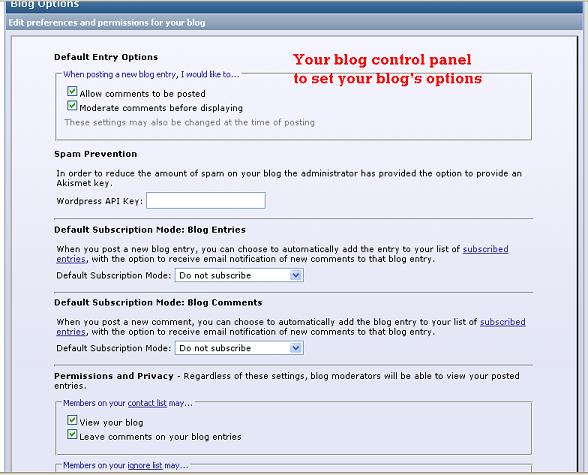Expand Blog Comments subscription mode dropdown
Screen dimensions: 588x475
click(x=239, y=348)
